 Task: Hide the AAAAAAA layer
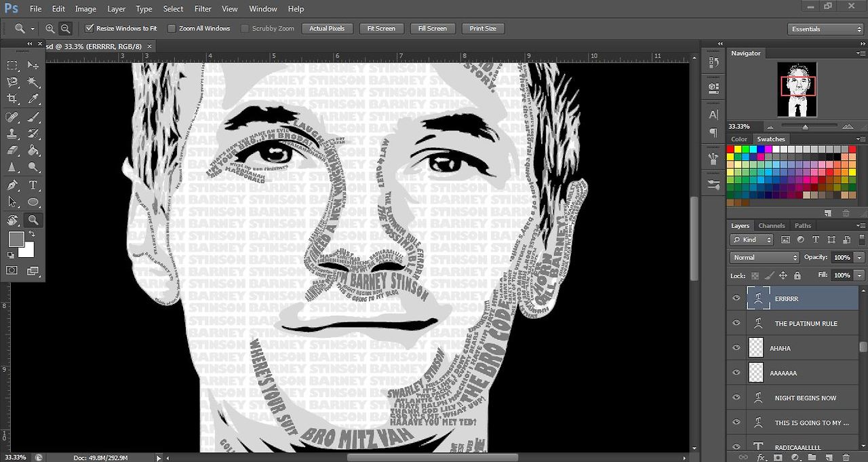736,373
